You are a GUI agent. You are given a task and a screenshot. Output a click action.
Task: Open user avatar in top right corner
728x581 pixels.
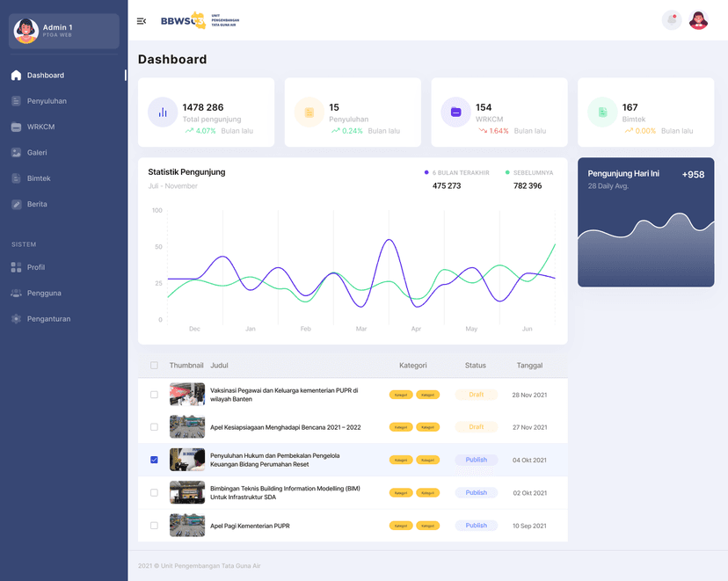point(698,20)
